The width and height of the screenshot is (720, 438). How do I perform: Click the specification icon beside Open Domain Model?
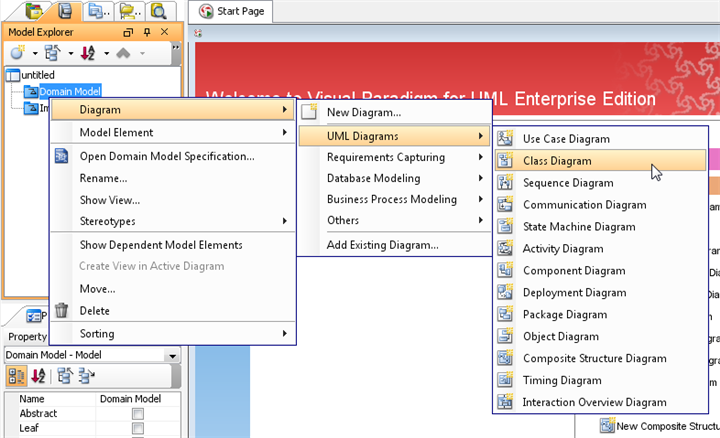[62, 156]
